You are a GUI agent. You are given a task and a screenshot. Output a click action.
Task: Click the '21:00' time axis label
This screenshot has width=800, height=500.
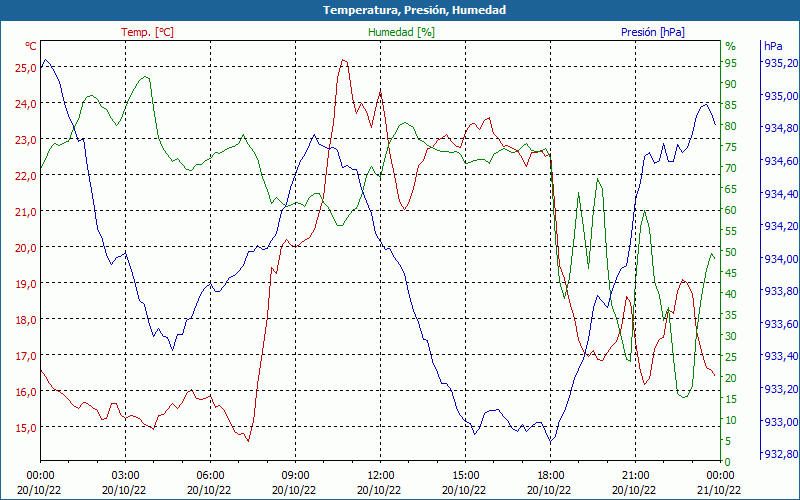pos(635,476)
